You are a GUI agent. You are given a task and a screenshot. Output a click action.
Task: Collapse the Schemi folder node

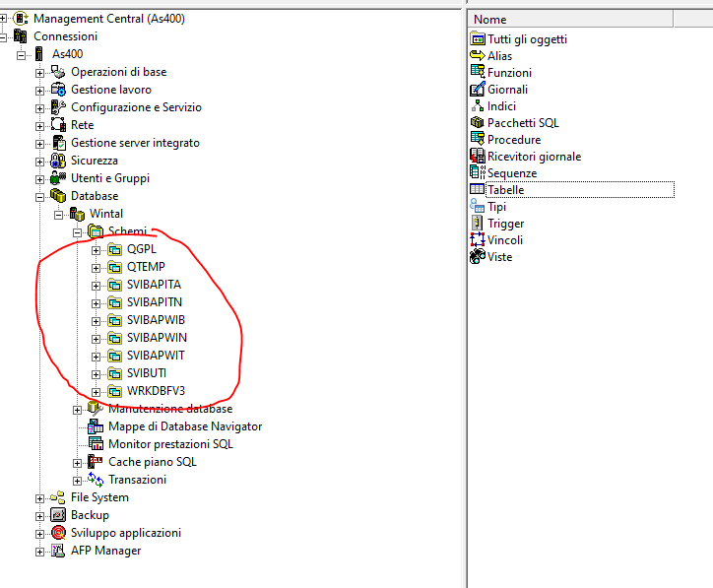[x=77, y=232]
